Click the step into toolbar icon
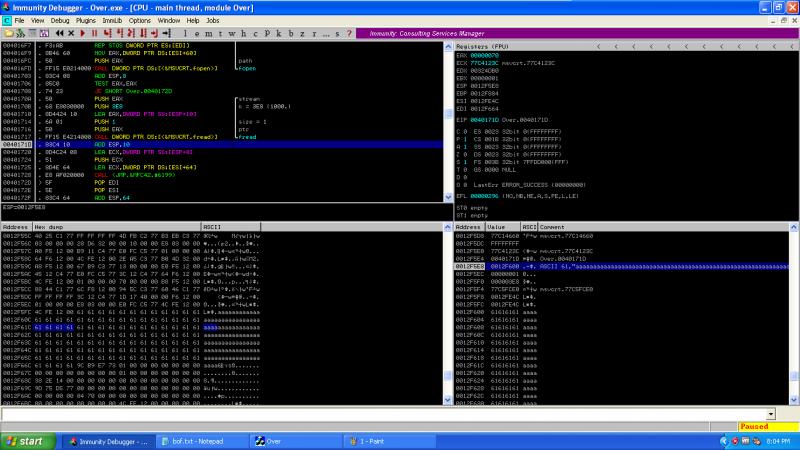800x450 pixels. pos(107,34)
